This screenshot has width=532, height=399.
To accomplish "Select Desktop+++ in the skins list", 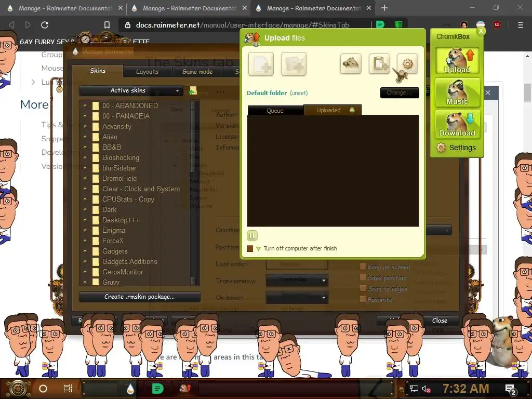I will click(121, 220).
